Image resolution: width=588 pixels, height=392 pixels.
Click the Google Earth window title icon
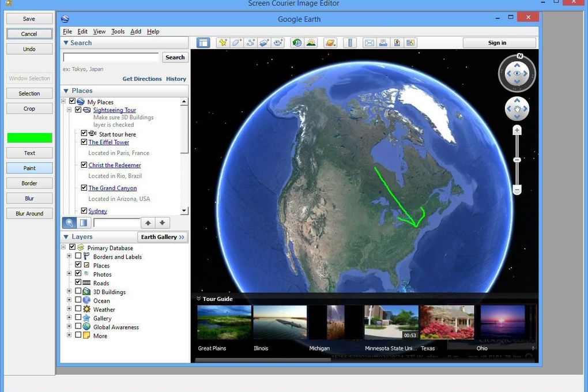click(x=65, y=19)
